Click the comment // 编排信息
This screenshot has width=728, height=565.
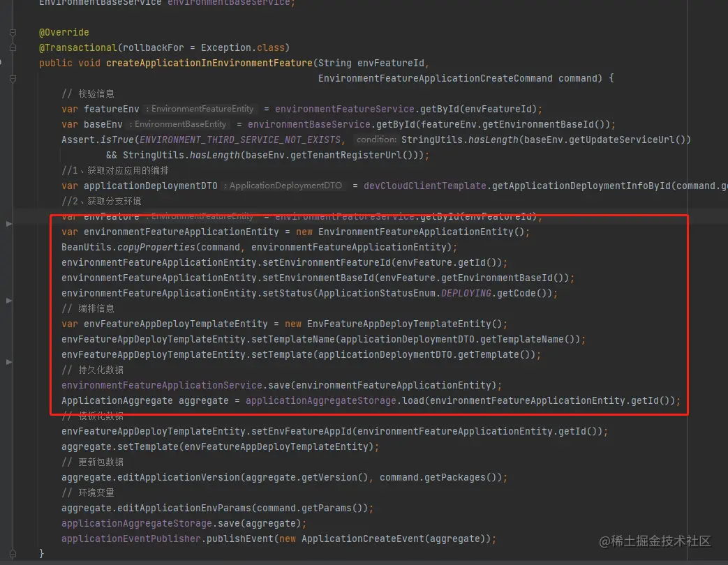pos(88,308)
